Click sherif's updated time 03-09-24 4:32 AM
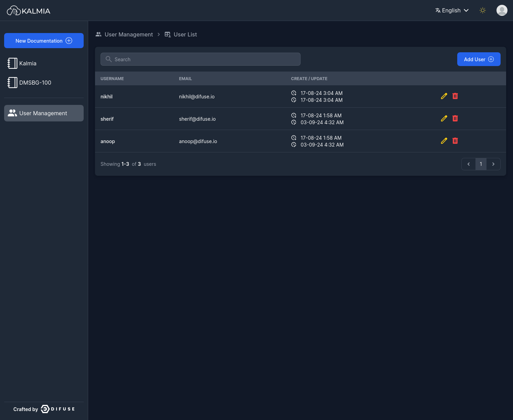The height and width of the screenshot is (420, 513). click(322, 122)
